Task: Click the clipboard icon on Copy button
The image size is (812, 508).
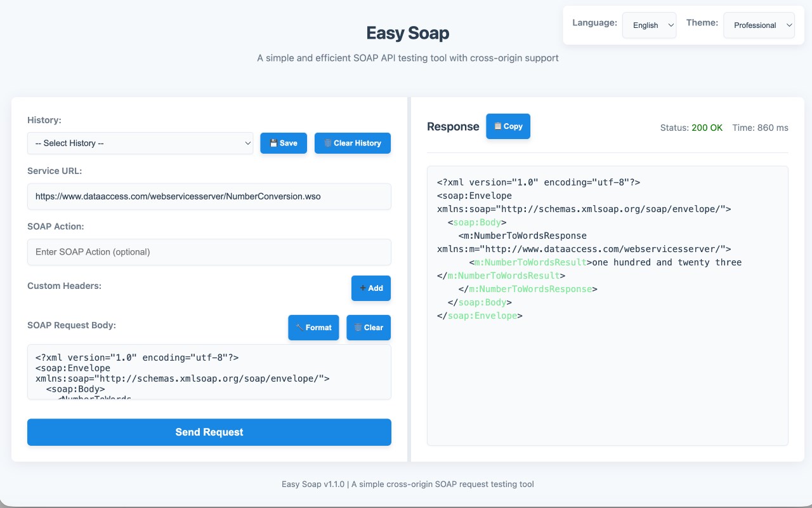Action: pos(498,126)
